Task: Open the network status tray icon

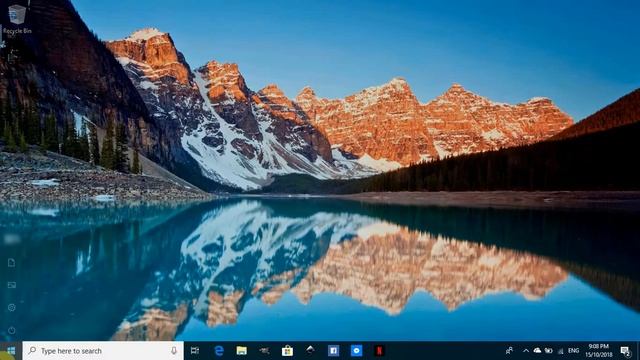Action: [560, 351]
